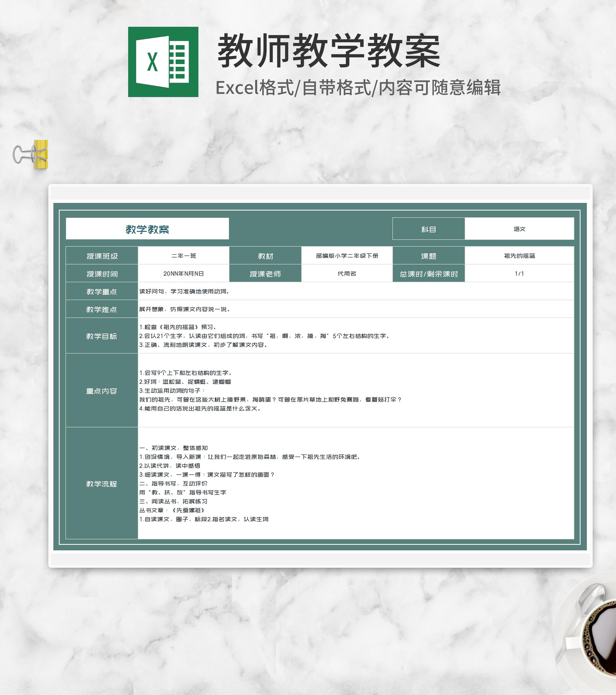
Task: Select the 科目 header cell
Action: click(429, 229)
